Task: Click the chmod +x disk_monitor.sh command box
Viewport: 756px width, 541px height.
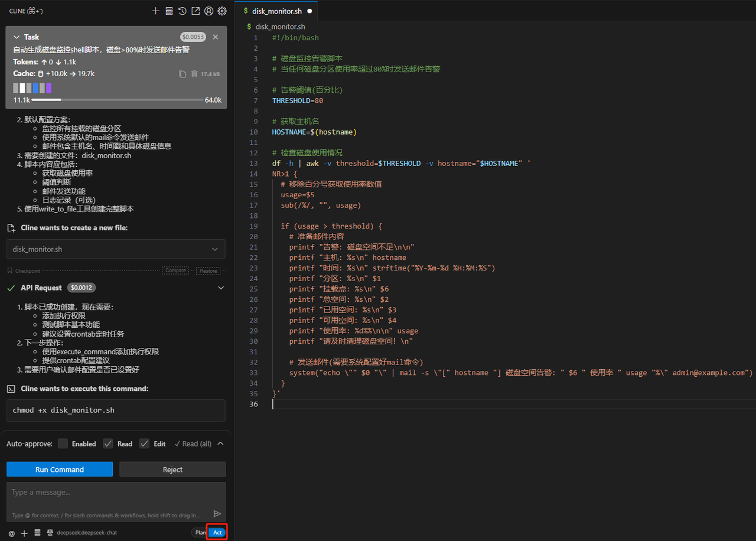Action: (x=116, y=410)
